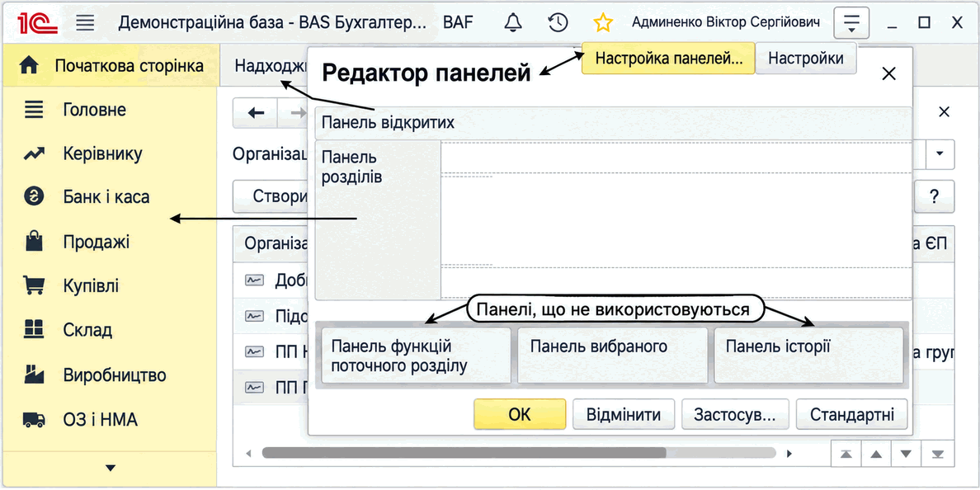Select Панель функцій поточного розділу block
This screenshot has width=980, height=490.
(417, 356)
